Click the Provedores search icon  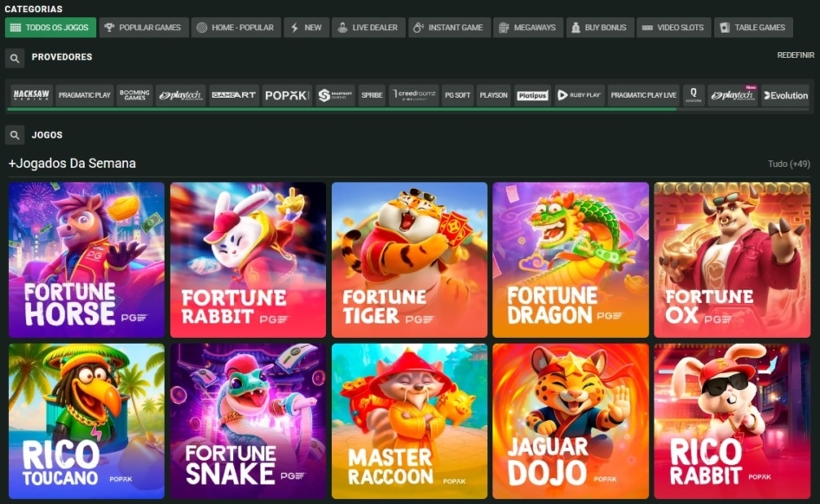pos(15,58)
